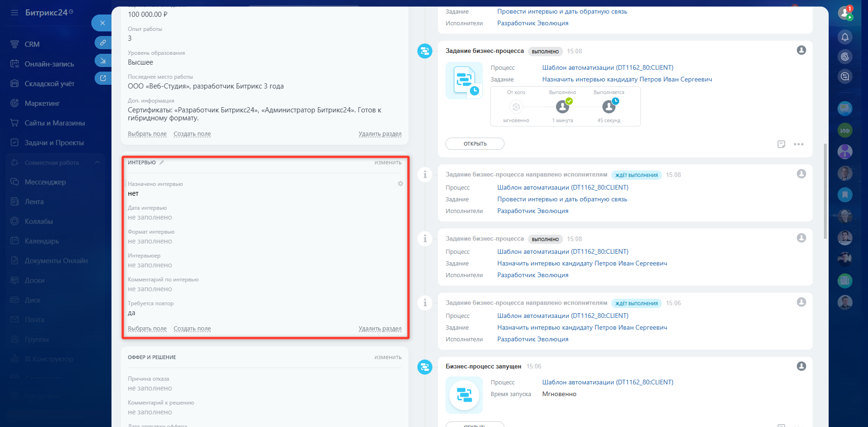Open the purple user avatar in right panel
Viewport: 868px width, 427px height.
845,152
